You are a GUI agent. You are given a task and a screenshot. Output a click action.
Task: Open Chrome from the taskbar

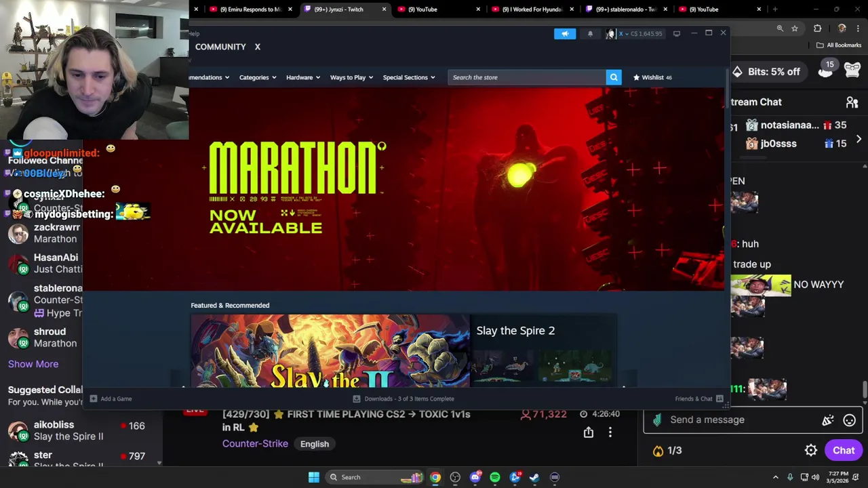tap(435, 477)
